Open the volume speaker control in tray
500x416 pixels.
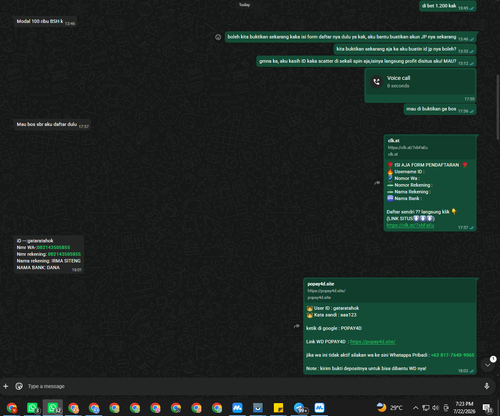coord(435,408)
